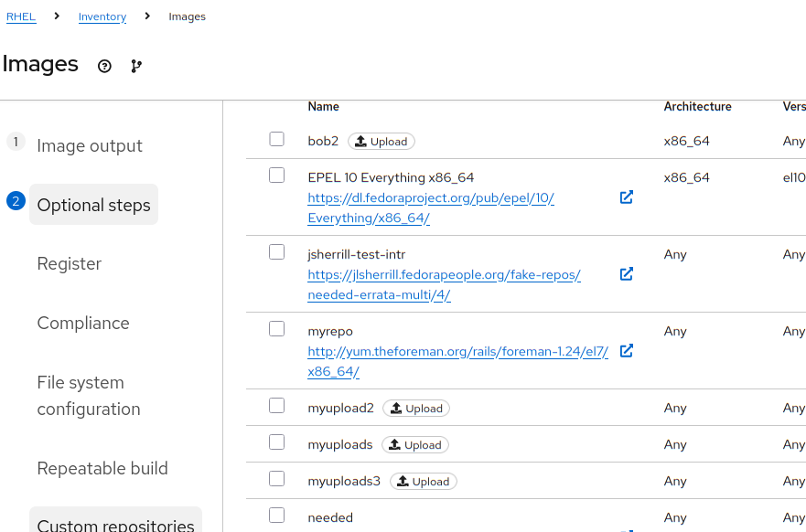The height and width of the screenshot is (532, 806).
Task: Open external link icon for EPEL 10 repo
Action: [627, 197]
